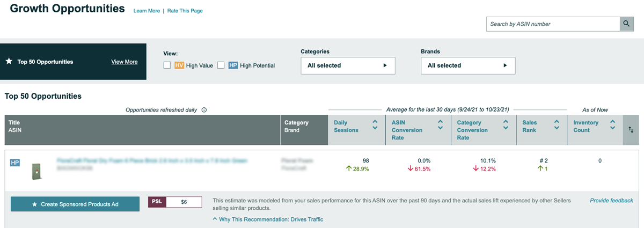Sort by ASIN Conversion Rate arrows
This screenshot has height=228, width=644.
pyautogui.click(x=440, y=126)
